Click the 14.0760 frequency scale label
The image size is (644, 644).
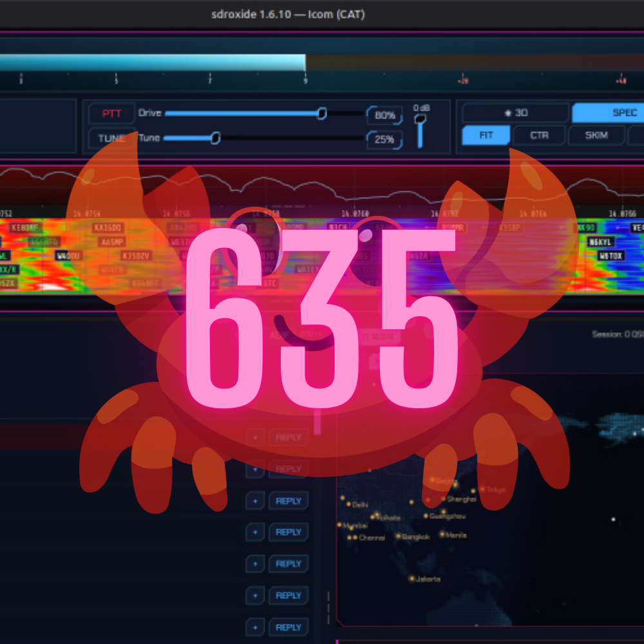point(355,214)
